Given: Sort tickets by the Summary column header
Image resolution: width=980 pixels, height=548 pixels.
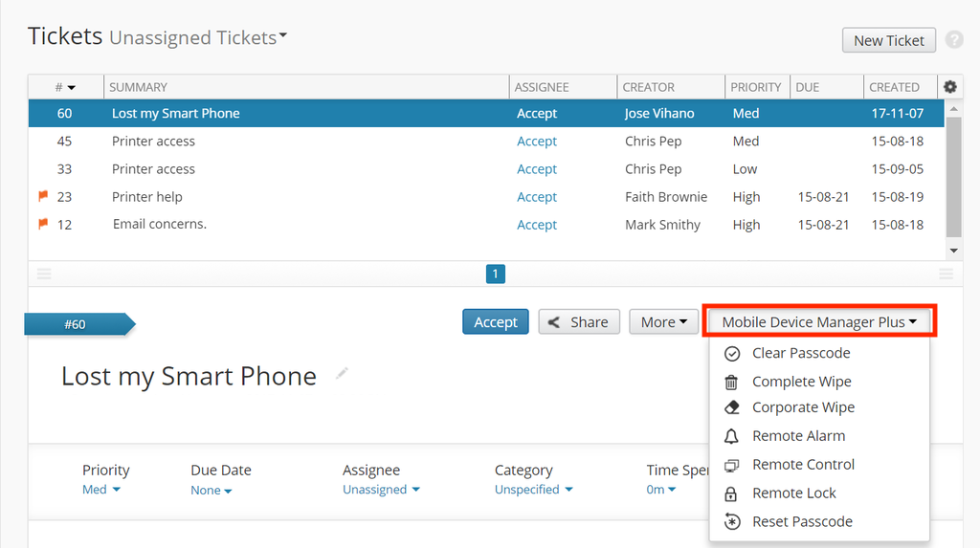Looking at the screenshot, I should [x=139, y=87].
